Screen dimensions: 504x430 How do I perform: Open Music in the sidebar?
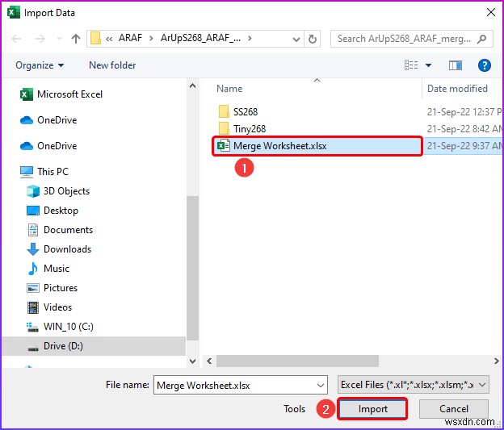point(48,269)
